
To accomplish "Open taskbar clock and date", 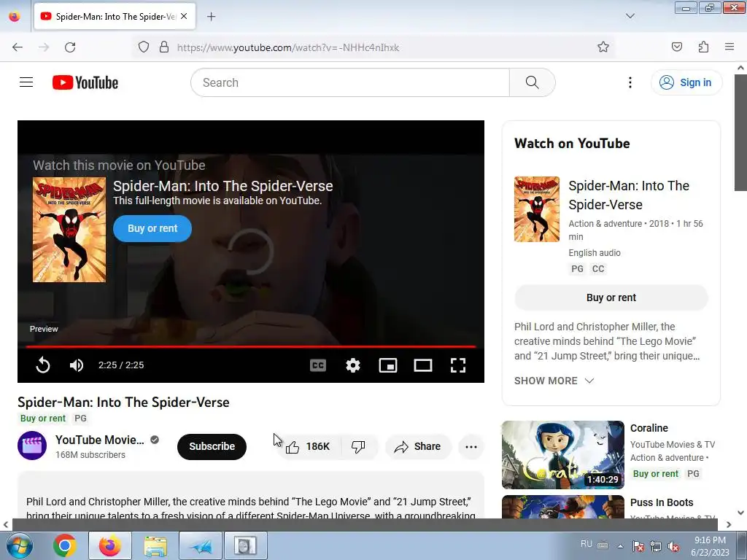I will 710,546.
